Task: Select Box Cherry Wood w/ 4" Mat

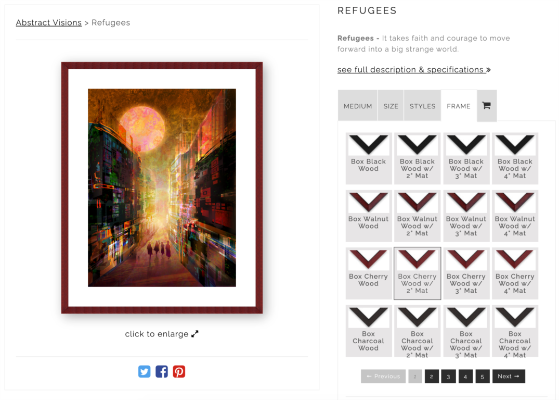Action: click(x=515, y=273)
